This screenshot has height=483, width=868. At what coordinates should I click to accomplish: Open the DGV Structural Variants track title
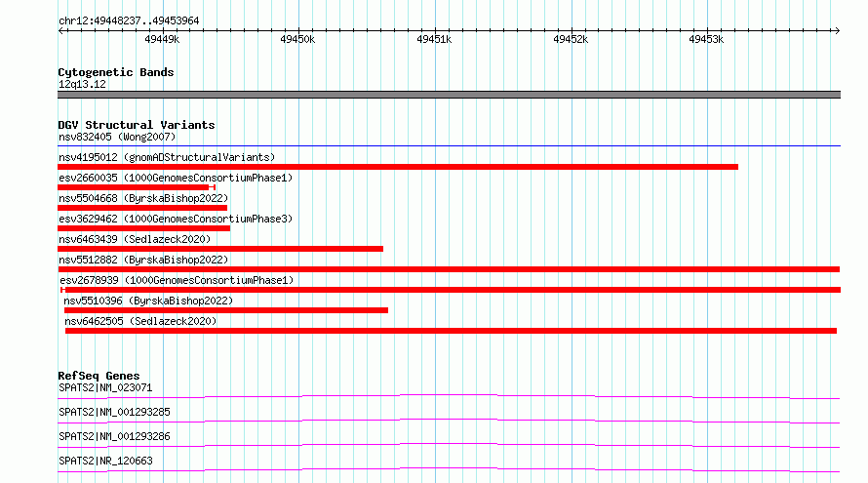pyautogui.click(x=137, y=125)
